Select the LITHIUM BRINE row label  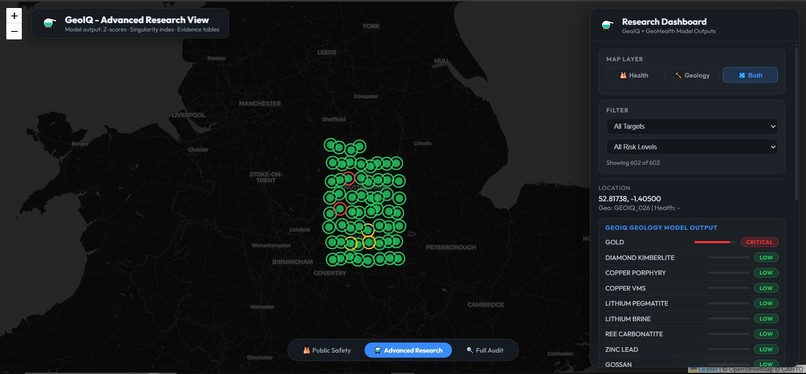(x=628, y=319)
